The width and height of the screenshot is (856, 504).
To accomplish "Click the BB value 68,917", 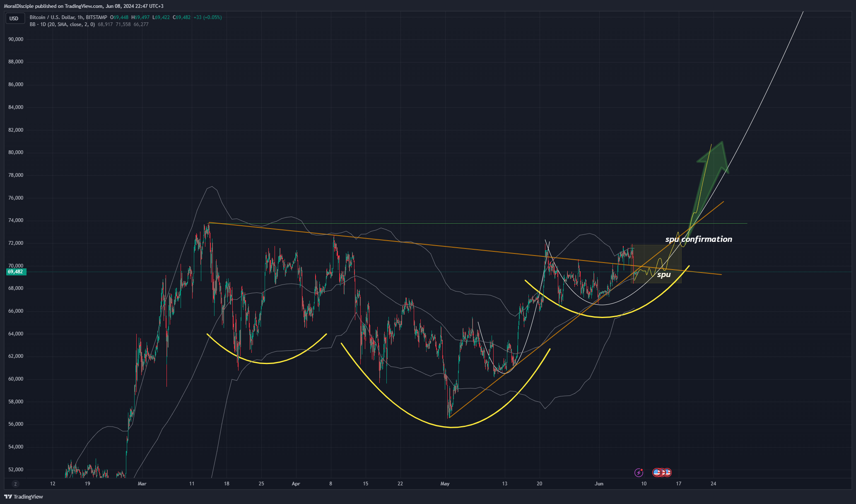I will 106,24.
